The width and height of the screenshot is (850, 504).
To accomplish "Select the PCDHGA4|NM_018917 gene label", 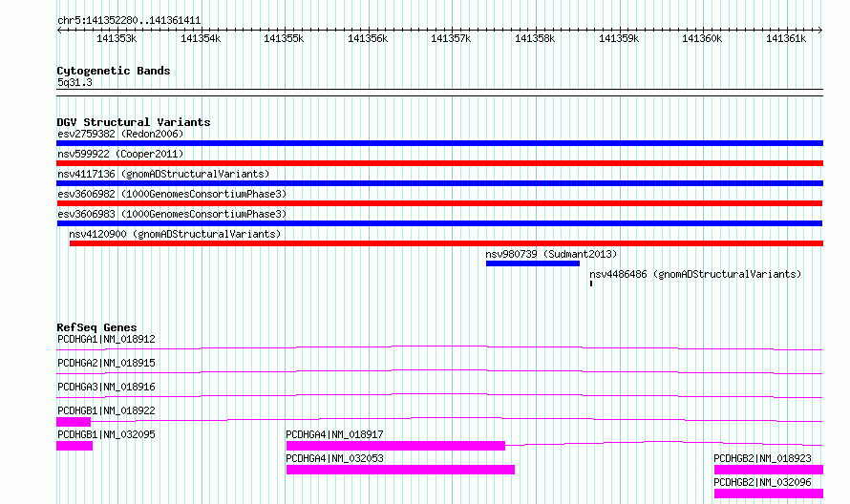I will coord(334,434).
